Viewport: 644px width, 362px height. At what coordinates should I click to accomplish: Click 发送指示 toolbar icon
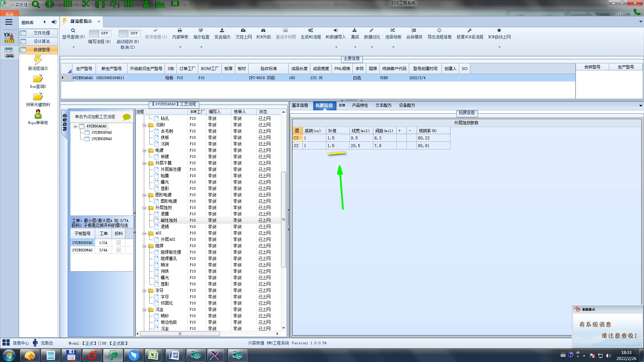[x=222, y=31]
